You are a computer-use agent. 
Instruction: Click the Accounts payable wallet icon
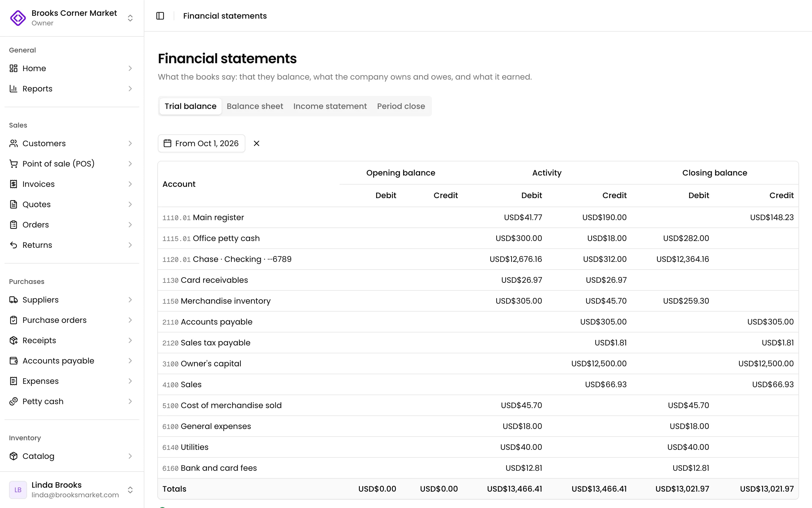point(14,361)
